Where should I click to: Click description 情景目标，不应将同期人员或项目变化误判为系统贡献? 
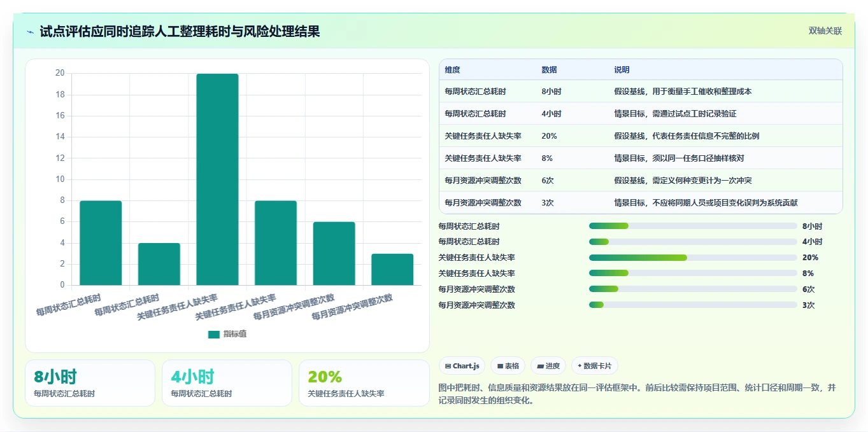click(x=706, y=202)
